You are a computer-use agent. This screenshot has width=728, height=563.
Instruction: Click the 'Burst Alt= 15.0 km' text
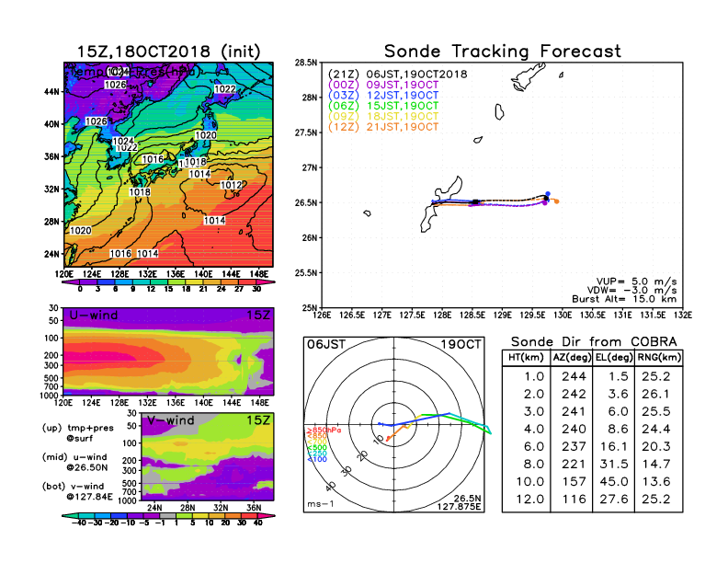pyautogui.click(x=624, y=299)
